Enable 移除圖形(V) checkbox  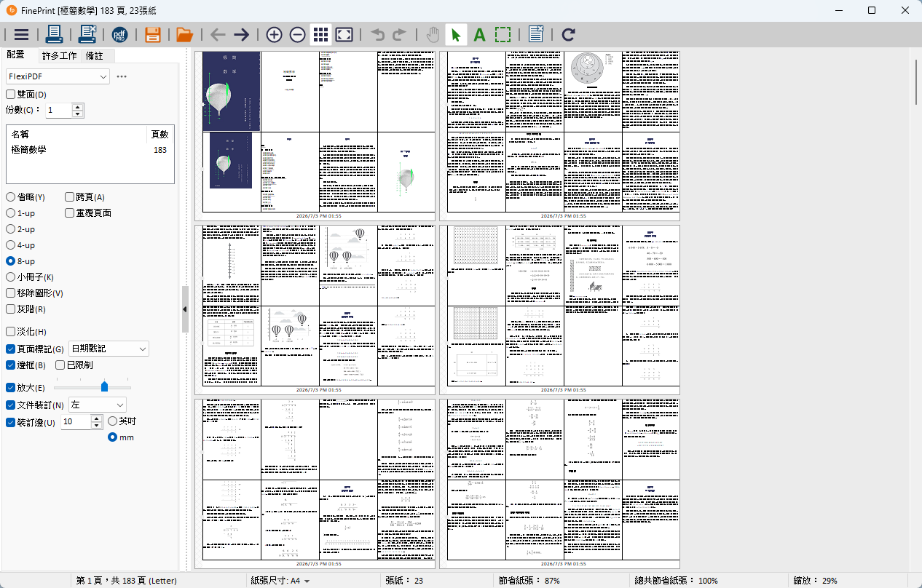[x=11, y=293]
